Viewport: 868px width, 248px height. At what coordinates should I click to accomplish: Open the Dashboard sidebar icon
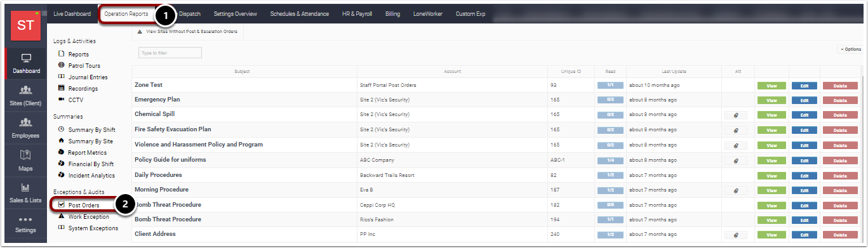click(x=26, y=64)
